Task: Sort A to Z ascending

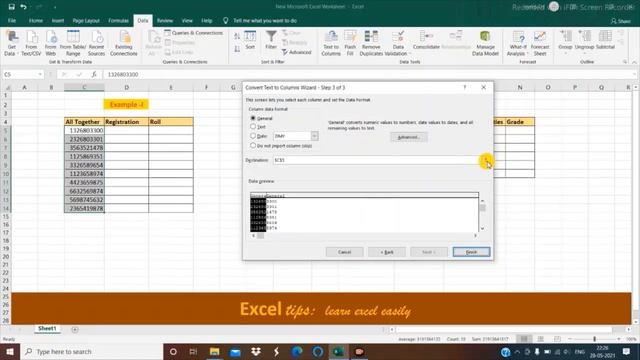Action: 237,36
